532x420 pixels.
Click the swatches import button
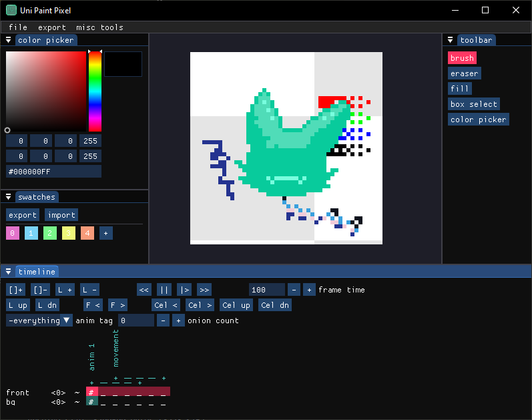61,215
